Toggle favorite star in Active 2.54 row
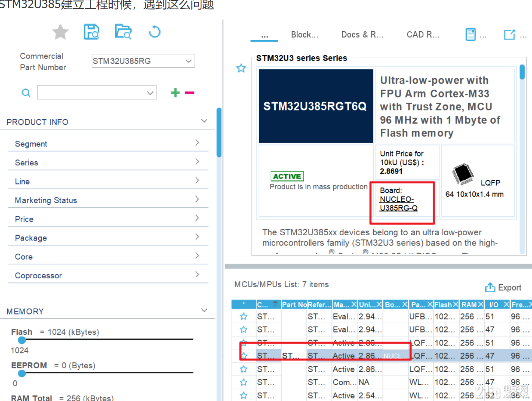 pyautogui.click(x=243, y=395)
